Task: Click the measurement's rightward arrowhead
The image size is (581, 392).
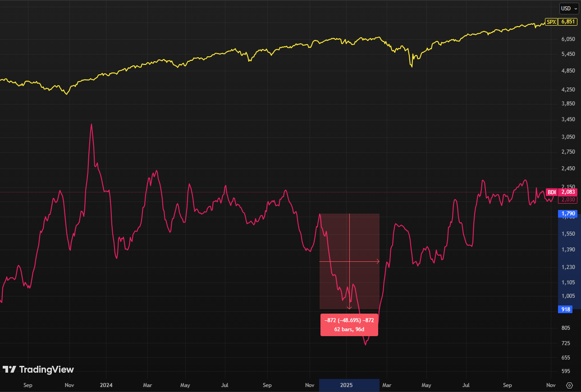Action: [x=377, y=261]
